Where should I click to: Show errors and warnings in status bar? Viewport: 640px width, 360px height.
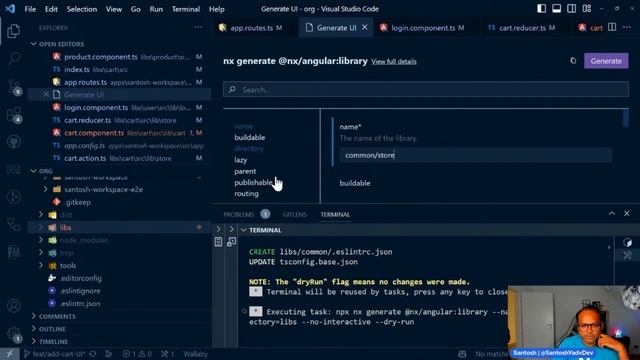click(x=137, y=354)
